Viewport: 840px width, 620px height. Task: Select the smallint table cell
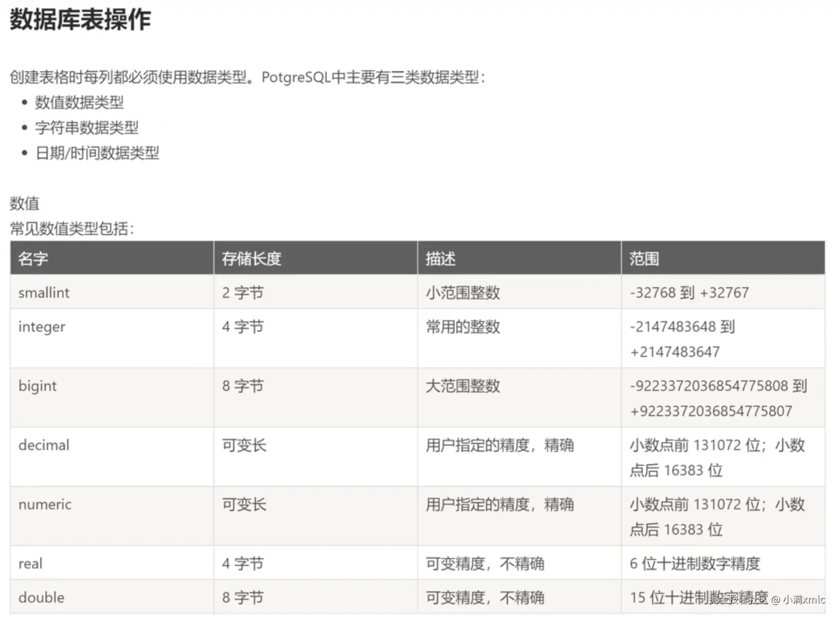44,293
